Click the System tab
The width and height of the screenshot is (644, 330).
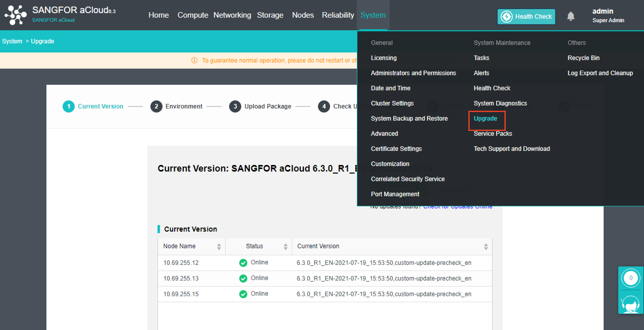click(x=373, y=15)
